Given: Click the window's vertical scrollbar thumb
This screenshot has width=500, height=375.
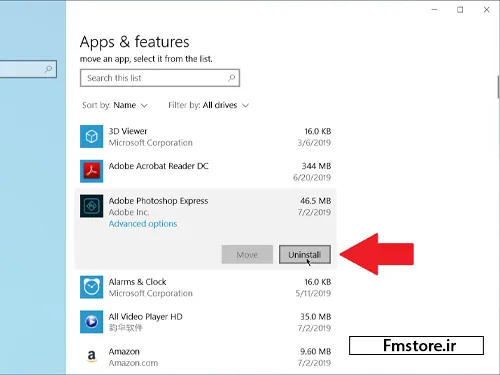Looking at the screenshot, I should point(498,87).
